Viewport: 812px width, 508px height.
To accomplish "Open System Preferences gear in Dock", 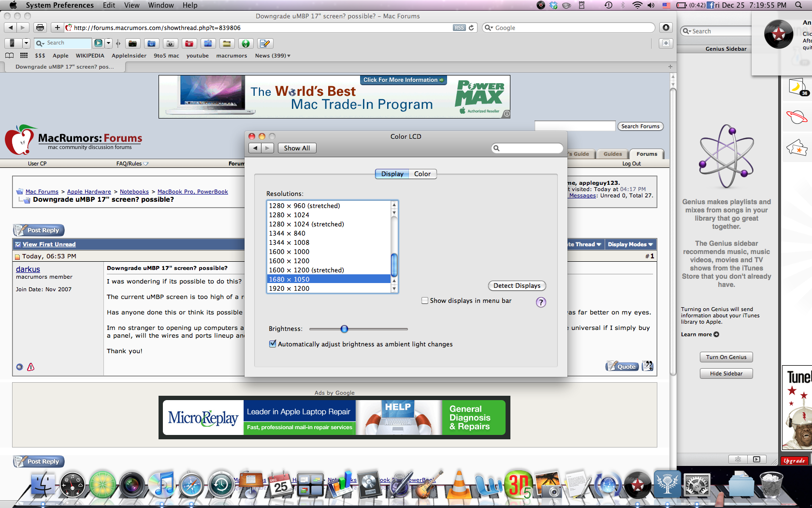I will pyautogui.click(x=697, y=485).
